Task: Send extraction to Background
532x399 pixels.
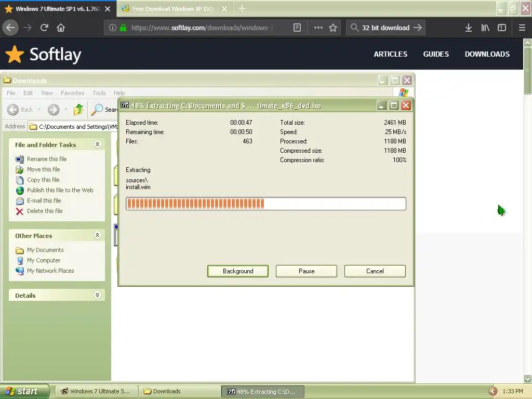Action: pos(238,271)
